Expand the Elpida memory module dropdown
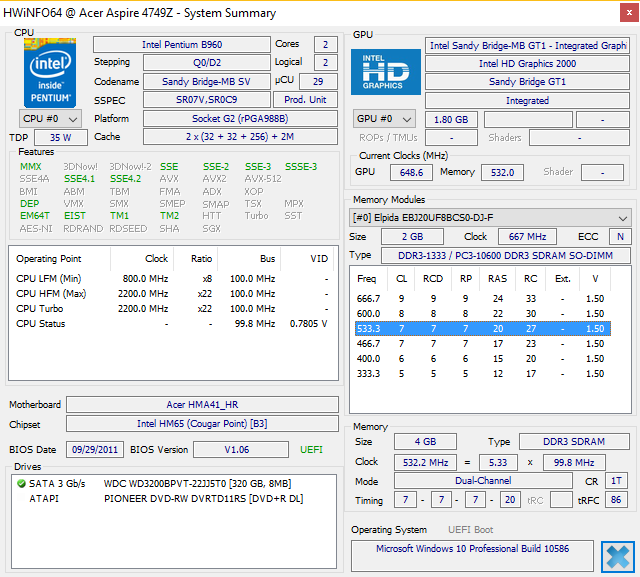This screenshot has width=640, height=577. [x=490, y=217]
